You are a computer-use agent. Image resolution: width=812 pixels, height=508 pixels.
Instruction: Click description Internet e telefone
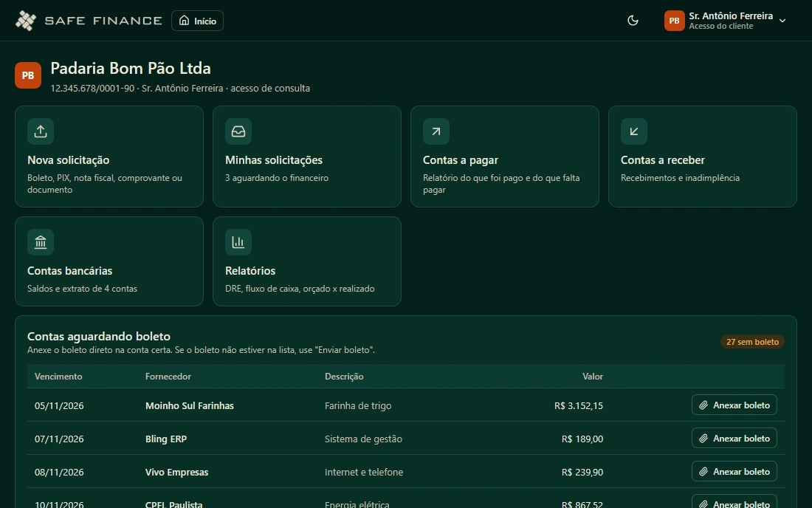click(364, 472)
